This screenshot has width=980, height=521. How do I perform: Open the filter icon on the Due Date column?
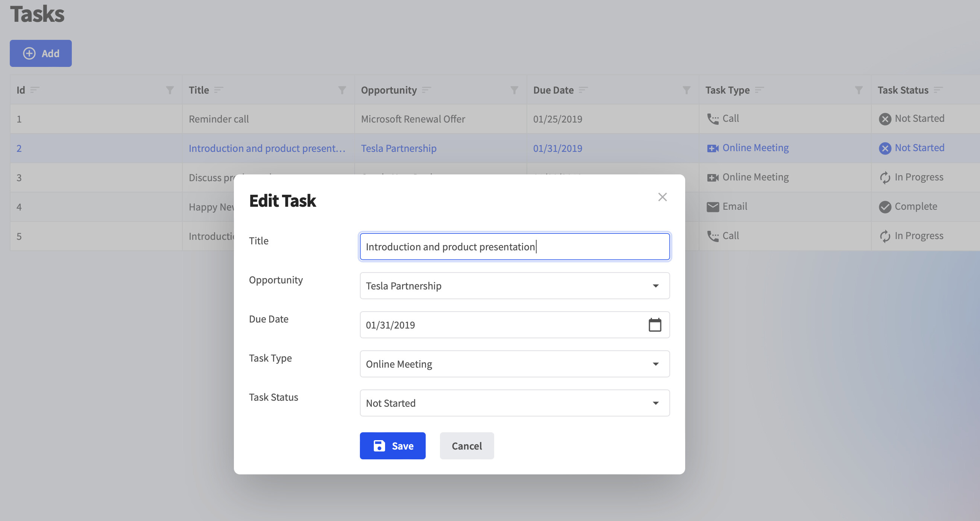click(686, 90)
